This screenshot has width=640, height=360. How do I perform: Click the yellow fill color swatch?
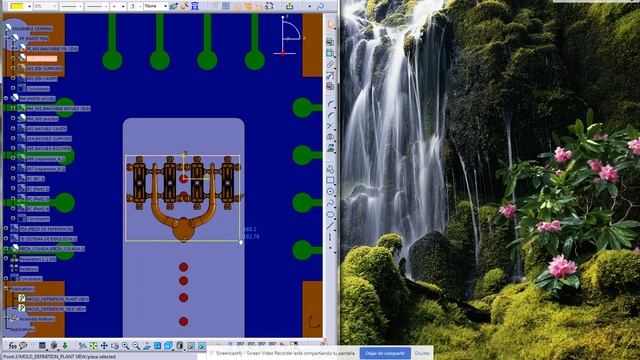[17, 7]
